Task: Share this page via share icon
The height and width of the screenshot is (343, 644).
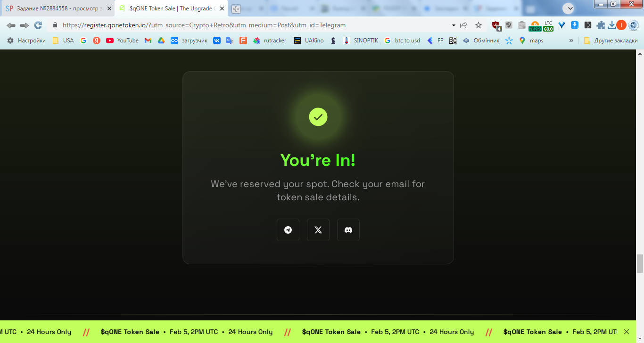Action: pyautogui.click(x=464, y=25)
